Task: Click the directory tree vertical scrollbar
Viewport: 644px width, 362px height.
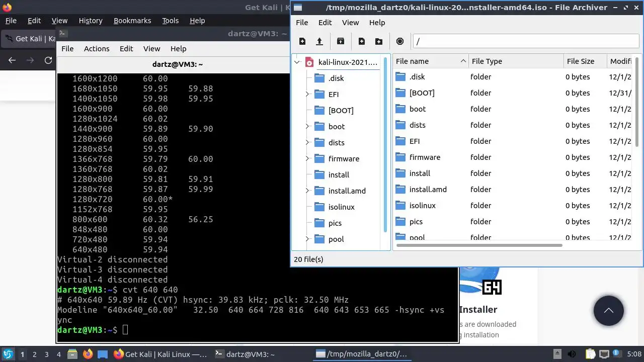Action: [386, 145]
